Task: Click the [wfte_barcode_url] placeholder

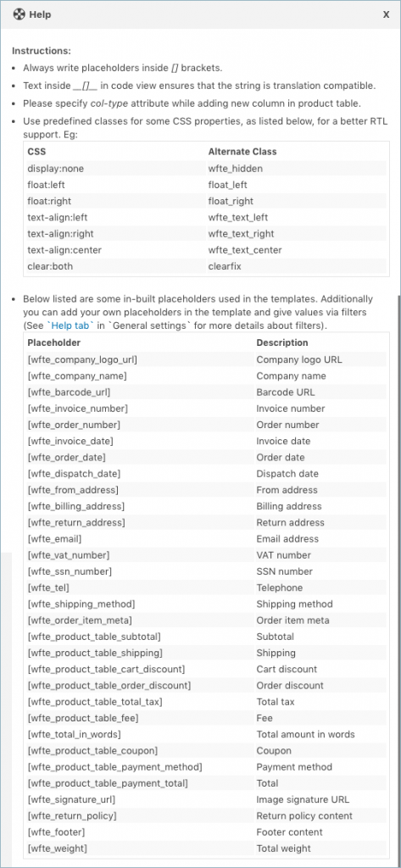Action: pyautogui.click(x=69, y=392)
